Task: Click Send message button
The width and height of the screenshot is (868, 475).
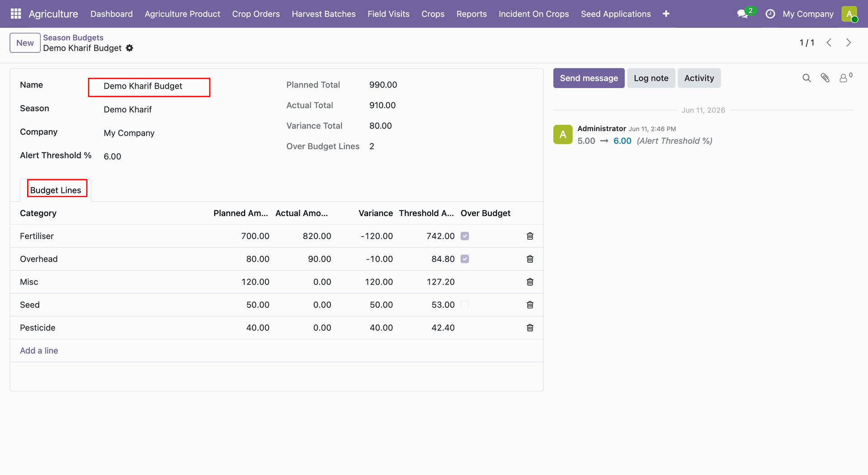Action: 589,78
